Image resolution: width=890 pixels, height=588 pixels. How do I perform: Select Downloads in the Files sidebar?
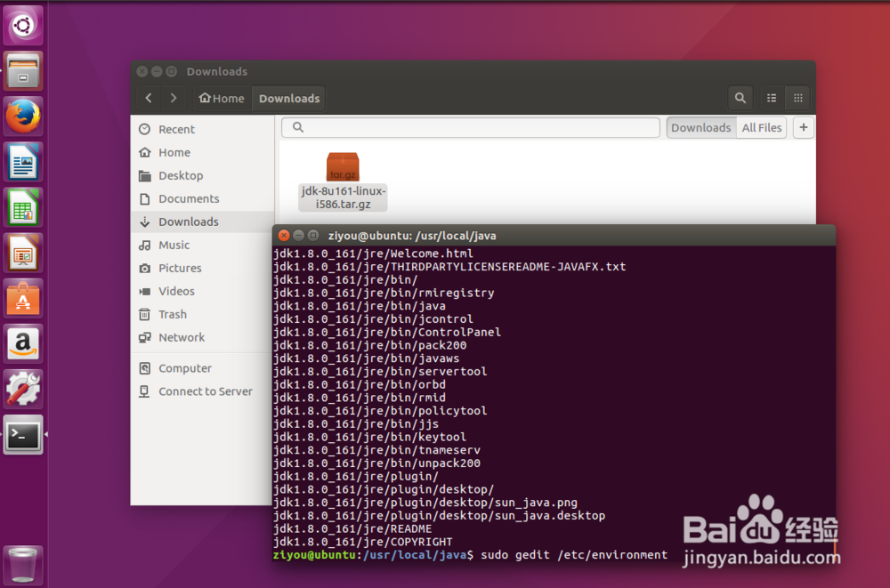(x=203, y=222)
